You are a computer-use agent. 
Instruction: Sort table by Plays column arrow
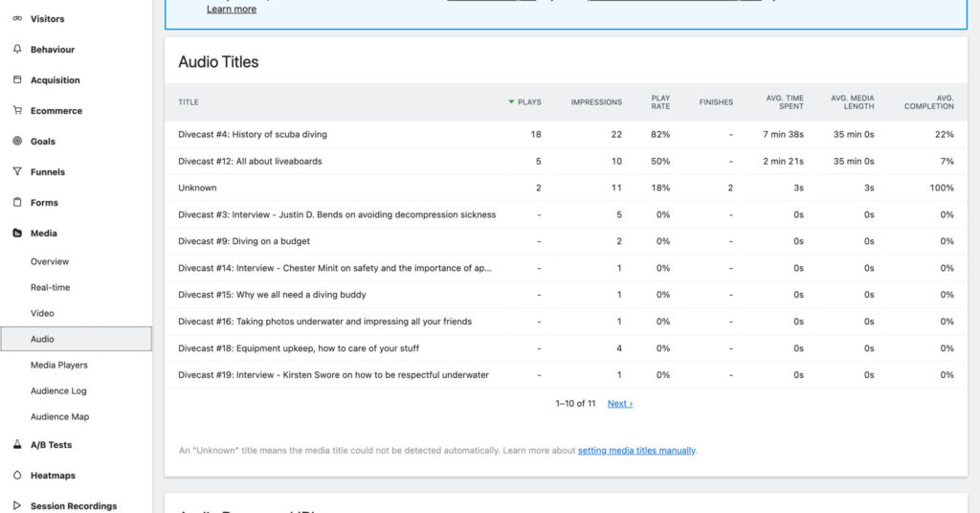pos(512,102)
